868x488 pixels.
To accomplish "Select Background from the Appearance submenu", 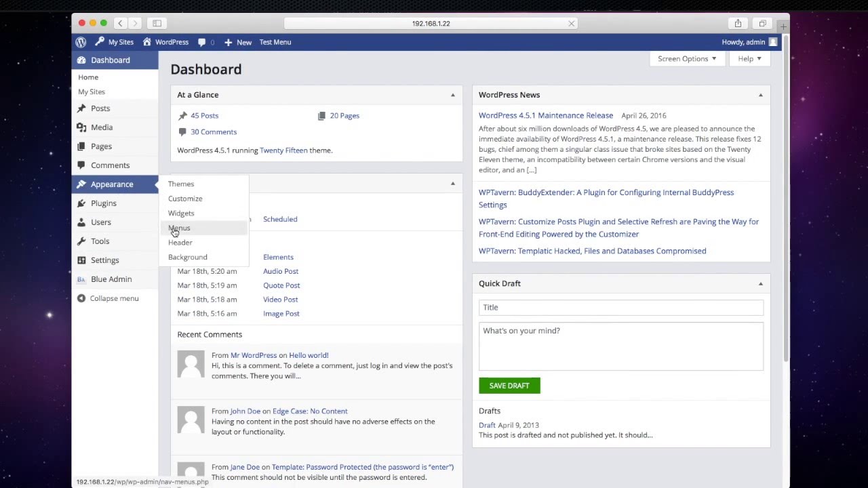I will click(x=188, y=257).
